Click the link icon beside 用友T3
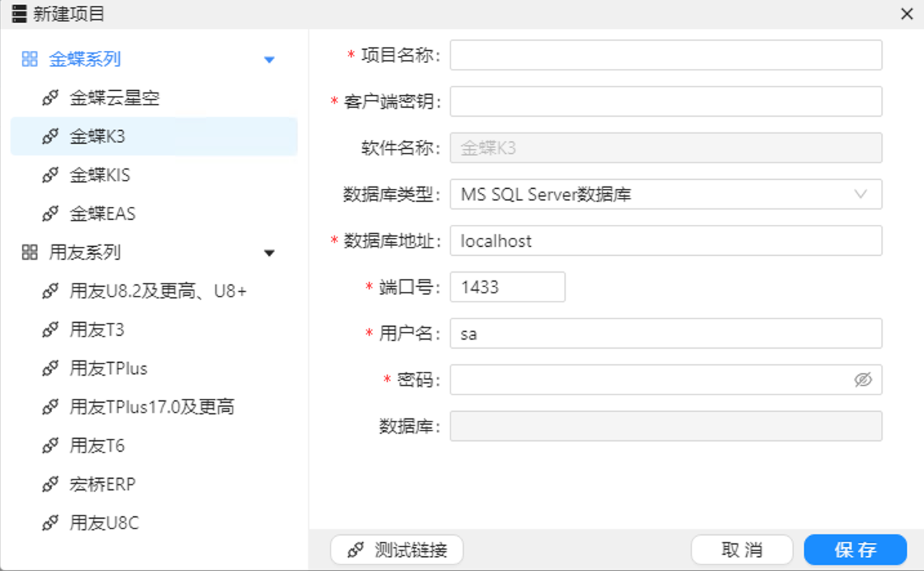Screen dimensions: 924x571 (x=50, y=330)
